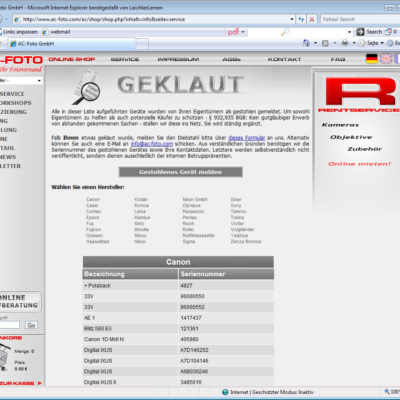Click the printer icon in the toolbar
This screenshot has width=400, height=400.
tap(345, 43)
